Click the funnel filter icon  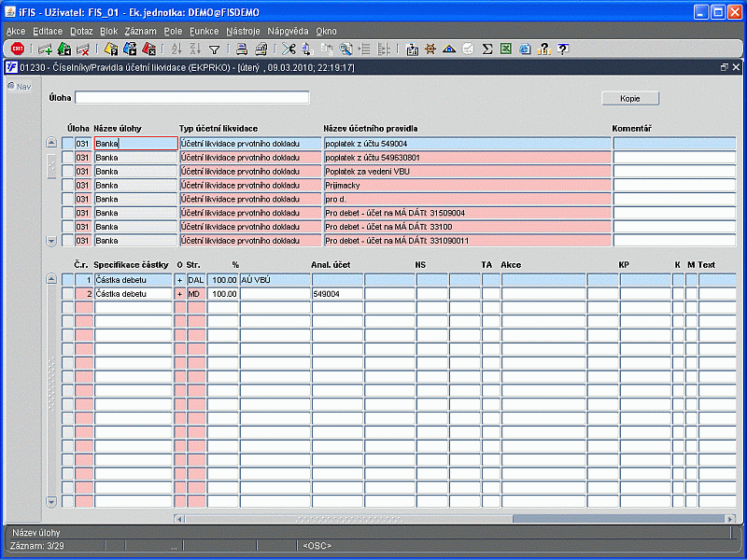pos(215,49)
